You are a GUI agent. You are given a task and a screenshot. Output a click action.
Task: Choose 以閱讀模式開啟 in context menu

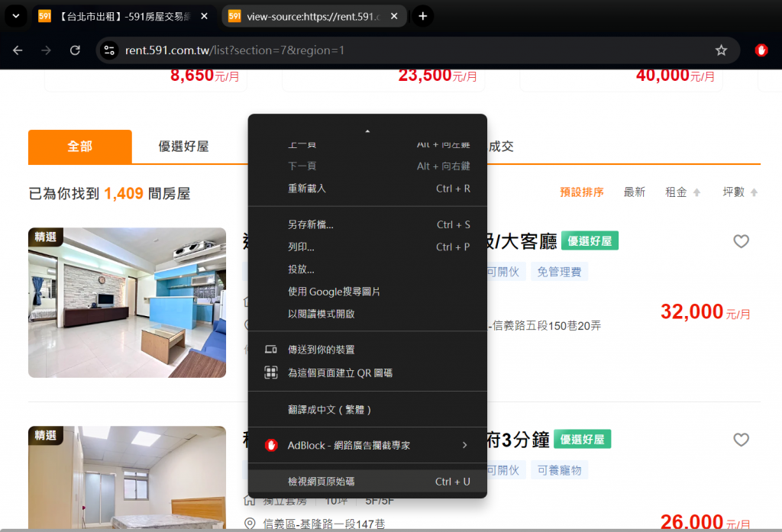click(x=367, y=314)
